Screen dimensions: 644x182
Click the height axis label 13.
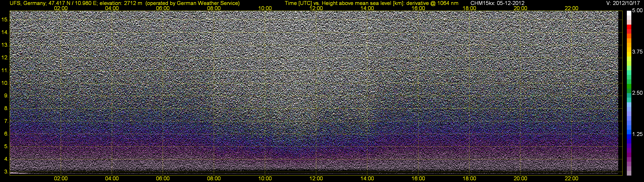click(5, 45)
